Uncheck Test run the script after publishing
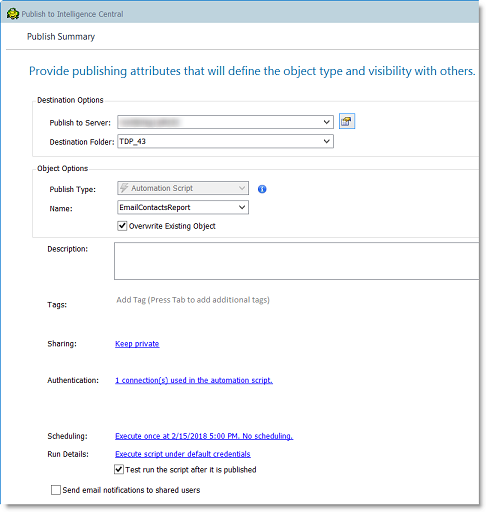The height and width of the screenshot is (512, 486). (x=119, y=469)
